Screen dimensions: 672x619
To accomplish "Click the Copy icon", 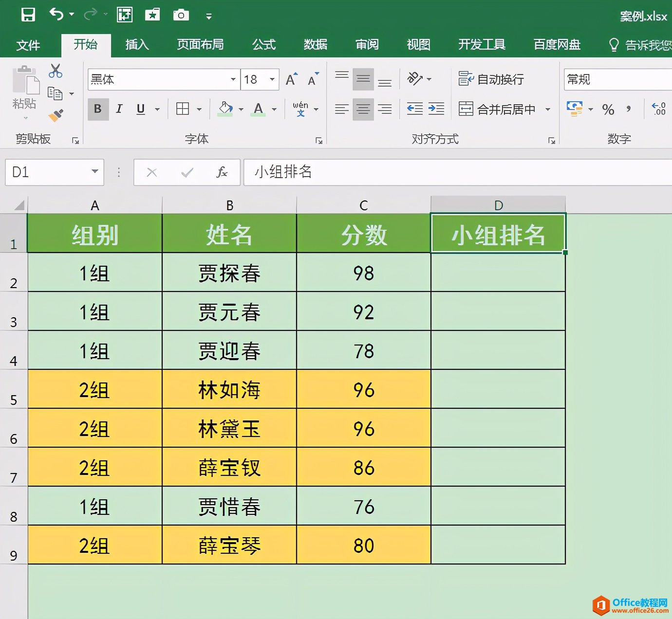I will coord(55,93).
